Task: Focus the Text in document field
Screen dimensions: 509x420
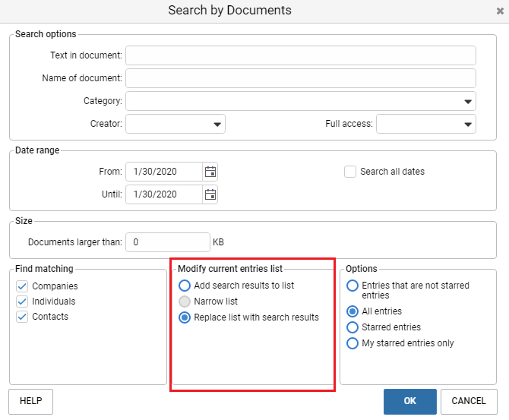Action: click(x=301, y=55)
